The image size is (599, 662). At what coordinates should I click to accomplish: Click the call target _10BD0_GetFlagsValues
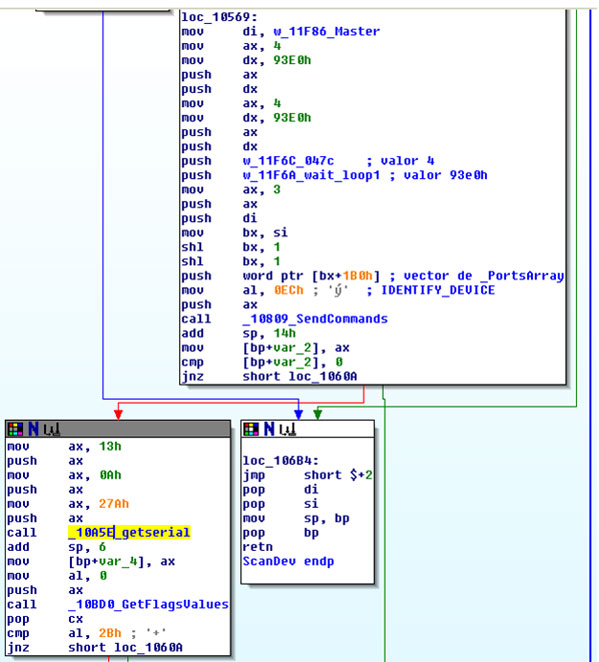pyautogui.click(x=148, y=605)
